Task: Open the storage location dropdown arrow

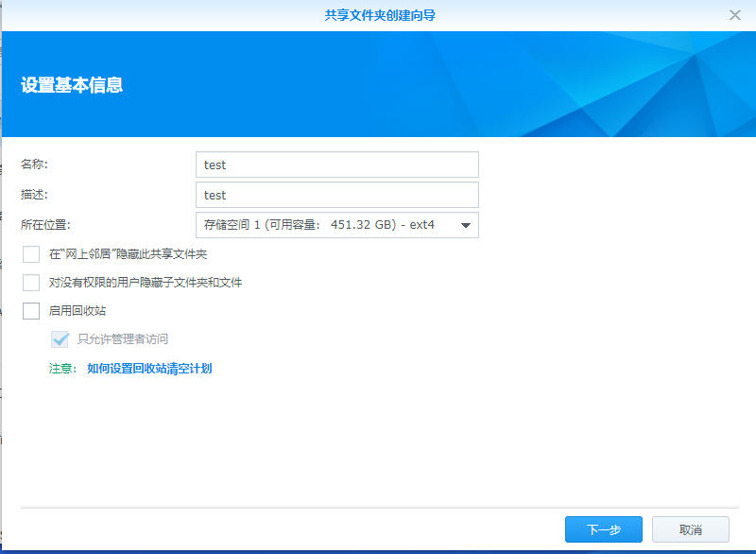Action: coord(465,225)
